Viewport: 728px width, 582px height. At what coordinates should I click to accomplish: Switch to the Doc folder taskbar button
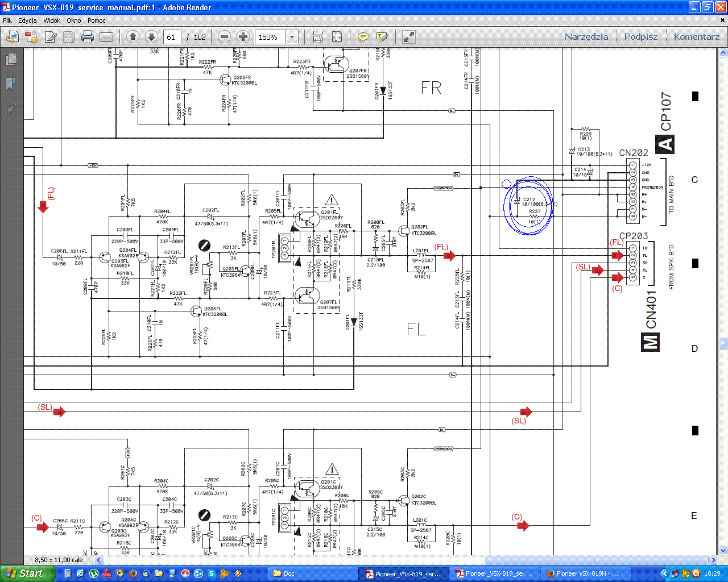(x=312, y=573)
